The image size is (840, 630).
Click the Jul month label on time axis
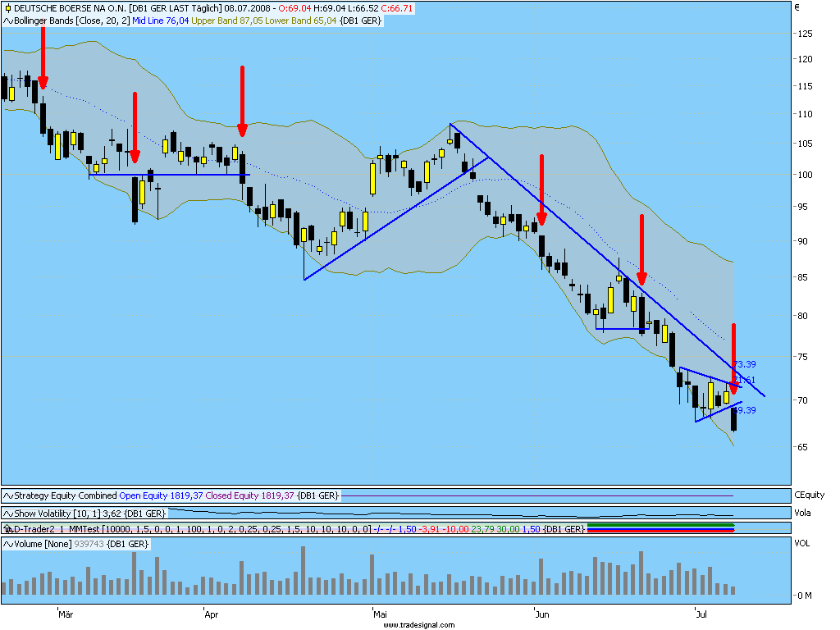click(x=701, y=614)
